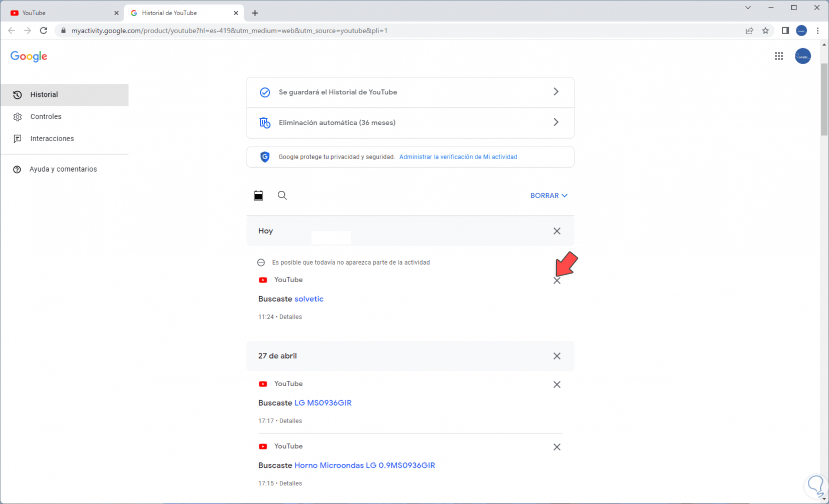The image size is (829, 504).
Task: Bookmark this page with the star icon
Action: (765, 31)
